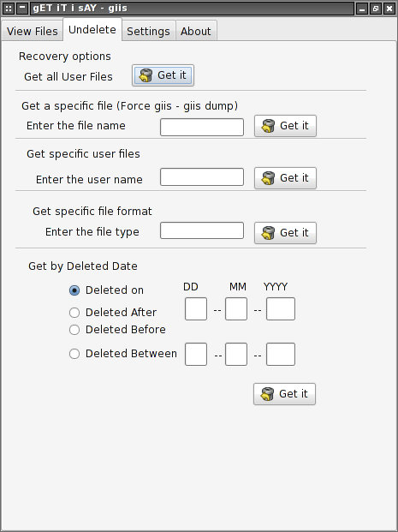Image resolution: width=398 pixels, height=532 pixels.
Task: Click the Get specific user files label
Action: pyautogui.click(x=83, y=154)
